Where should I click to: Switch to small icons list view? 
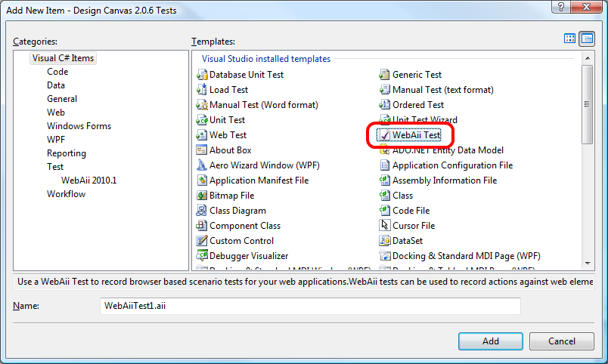587,39
